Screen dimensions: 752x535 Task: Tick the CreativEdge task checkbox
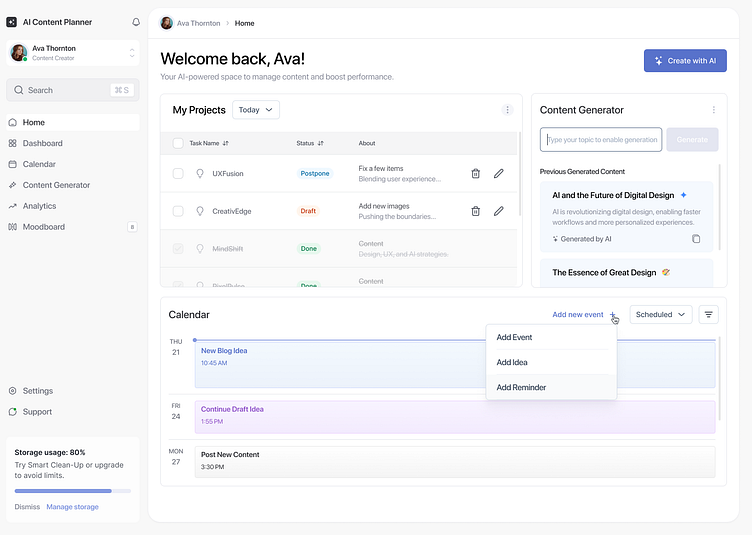(x=178, y=211)
